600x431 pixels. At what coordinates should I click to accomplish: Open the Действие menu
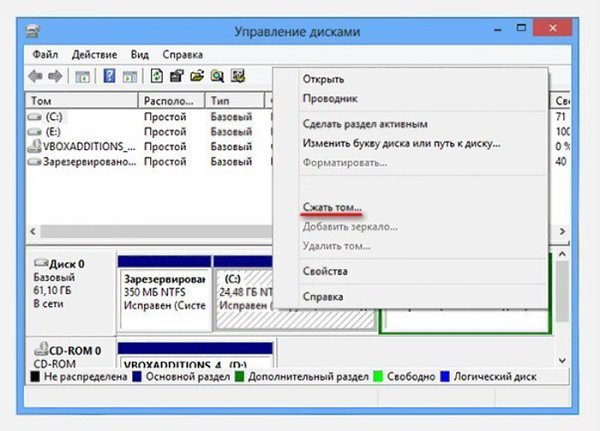(95, 55)
